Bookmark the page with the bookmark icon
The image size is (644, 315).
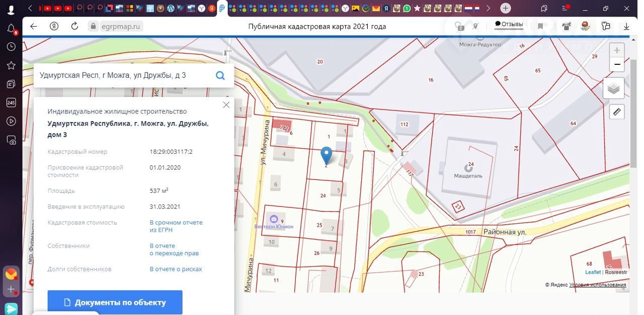point(540,26)
